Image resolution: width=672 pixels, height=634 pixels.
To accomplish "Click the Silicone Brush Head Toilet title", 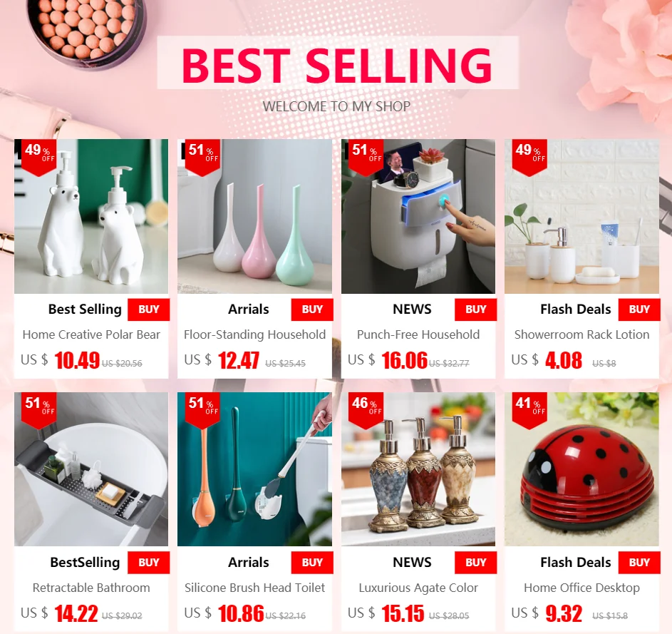I will [254, 588].
